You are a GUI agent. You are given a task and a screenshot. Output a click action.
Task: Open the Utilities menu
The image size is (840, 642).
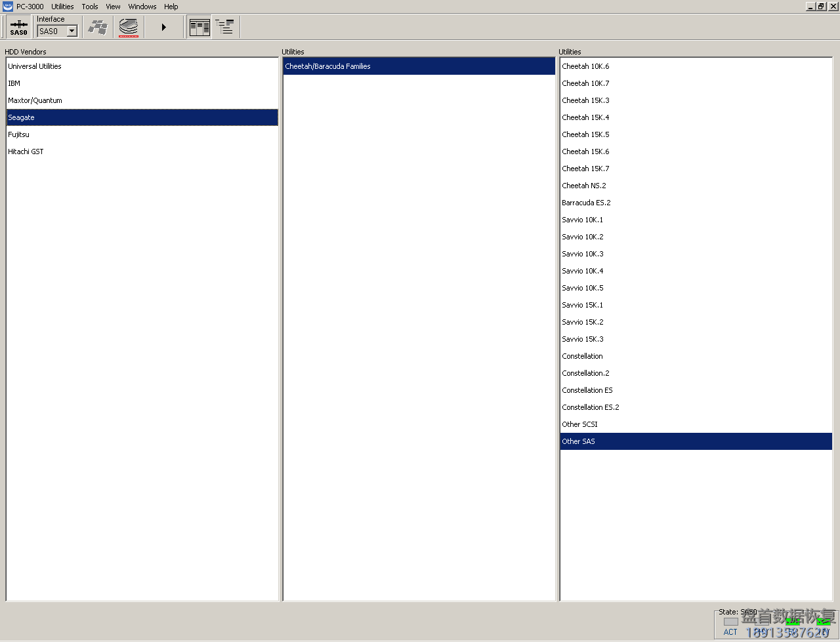[62, 7]
